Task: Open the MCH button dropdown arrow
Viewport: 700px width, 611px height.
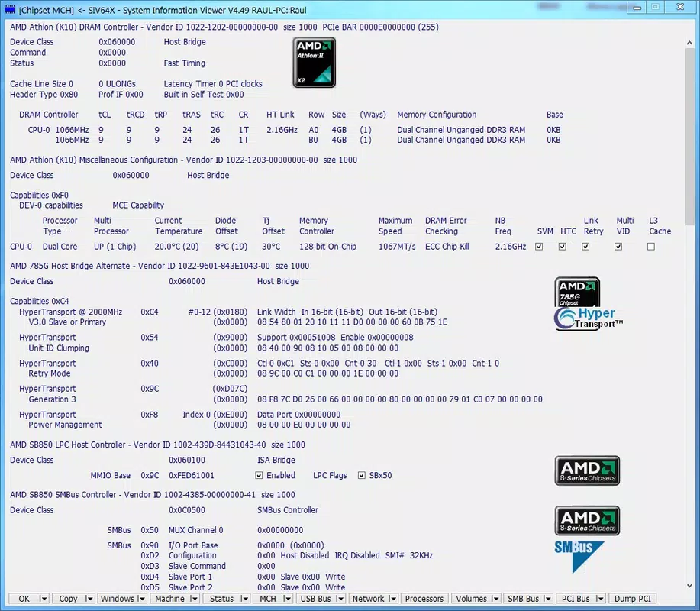Action: tap(287, 599)
